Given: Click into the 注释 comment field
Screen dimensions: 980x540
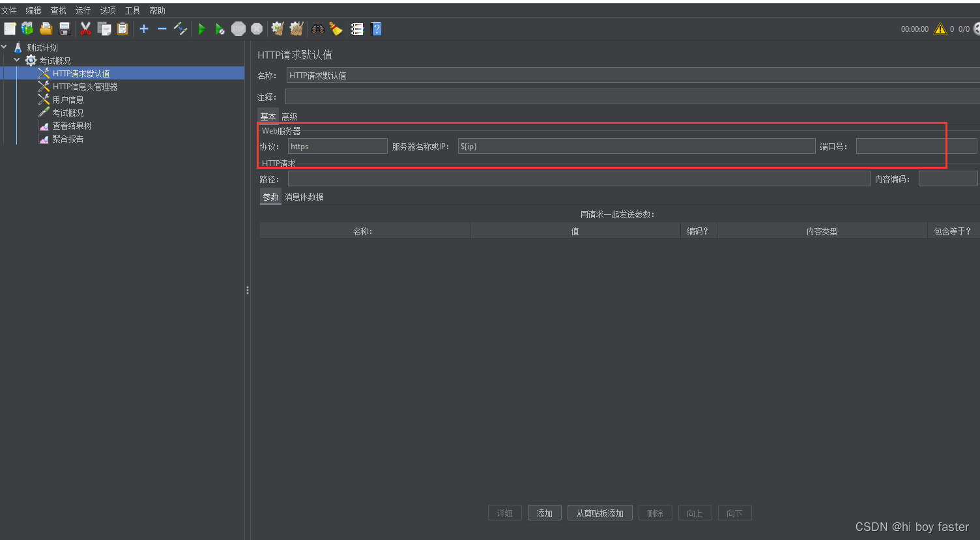Looking at the screenshot, I should pyautogui.click(x=632, y=97).
